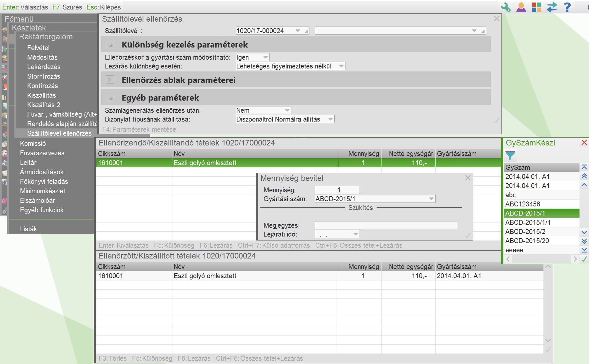Viewport: 589px width, 364px height.
Task: Confirm selection with GySzámKészl green checkmark
Action: [584, 259]
